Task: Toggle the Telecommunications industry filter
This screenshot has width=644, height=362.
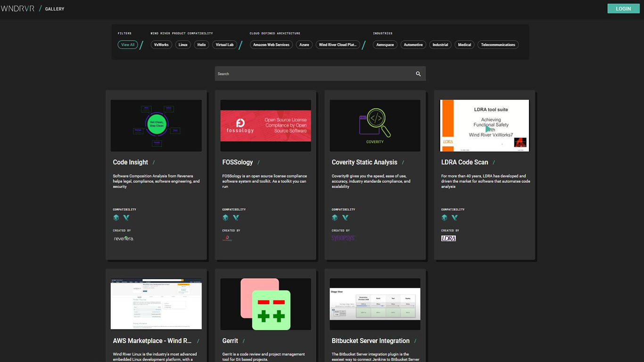Action: pyautogui.click(x=498, y=45)
